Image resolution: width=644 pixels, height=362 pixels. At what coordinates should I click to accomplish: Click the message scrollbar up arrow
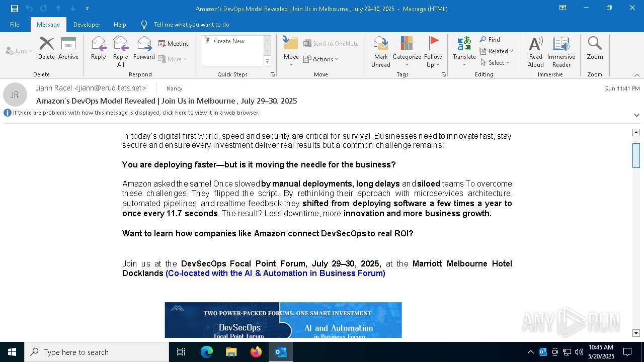coord(636,132)
